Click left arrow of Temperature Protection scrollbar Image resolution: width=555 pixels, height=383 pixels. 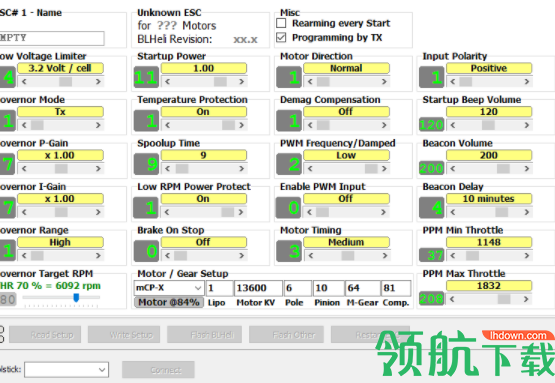(167, 125)
